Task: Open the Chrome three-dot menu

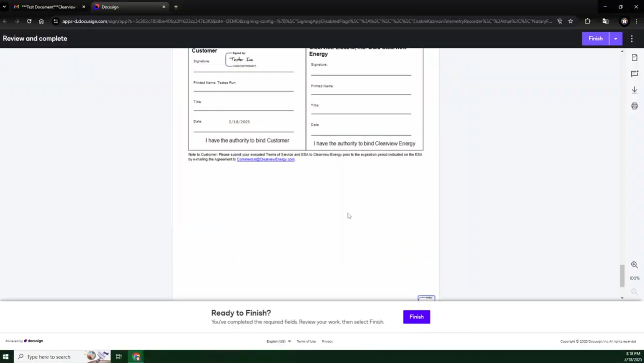Action: [637, 21]
